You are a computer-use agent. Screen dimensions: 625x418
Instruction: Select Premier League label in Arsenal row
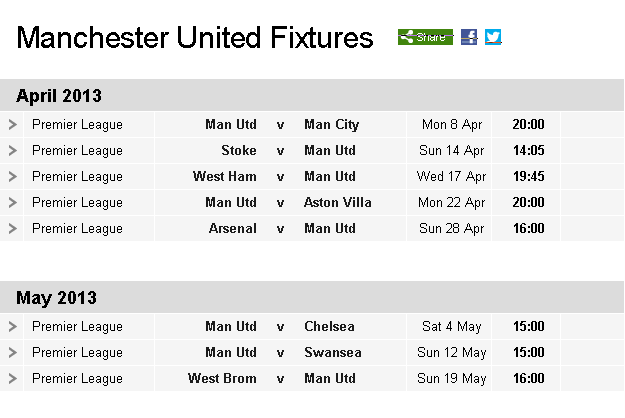coord(77,229)
